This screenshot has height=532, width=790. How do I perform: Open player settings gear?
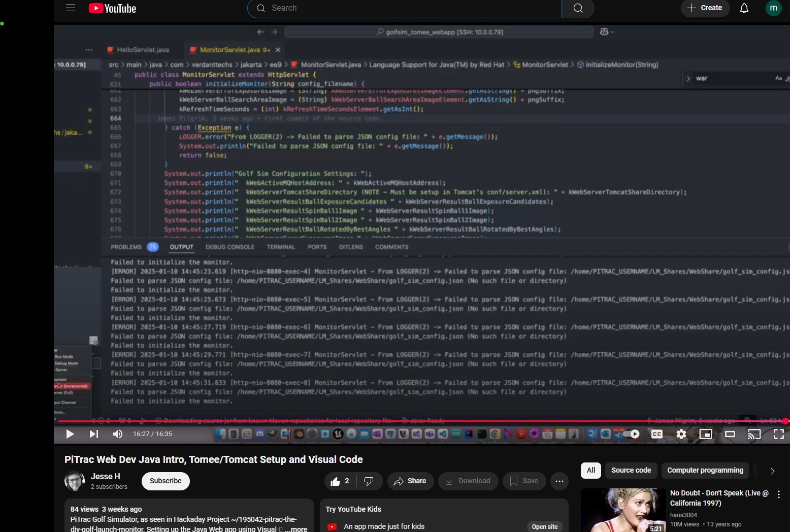click(681, 434)
